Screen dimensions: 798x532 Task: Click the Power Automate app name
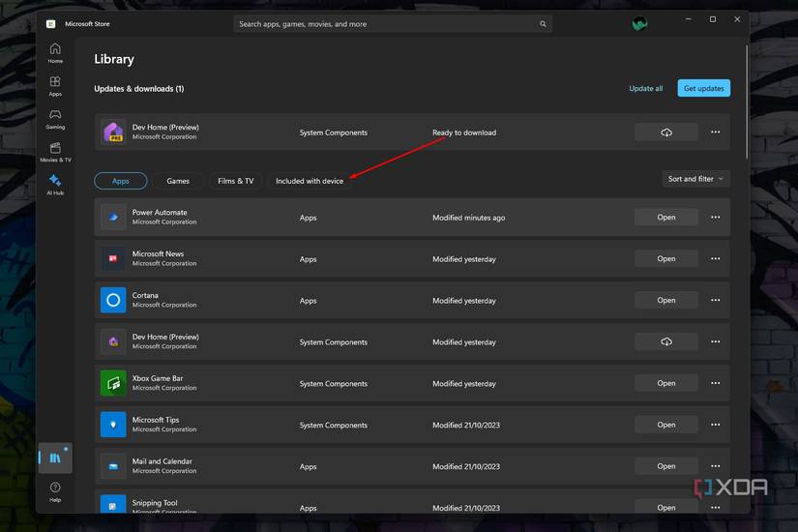(x=160, y=212)
